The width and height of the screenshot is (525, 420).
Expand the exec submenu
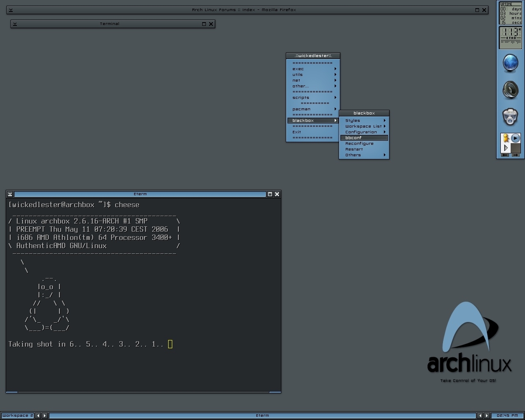tap(313, 69)
